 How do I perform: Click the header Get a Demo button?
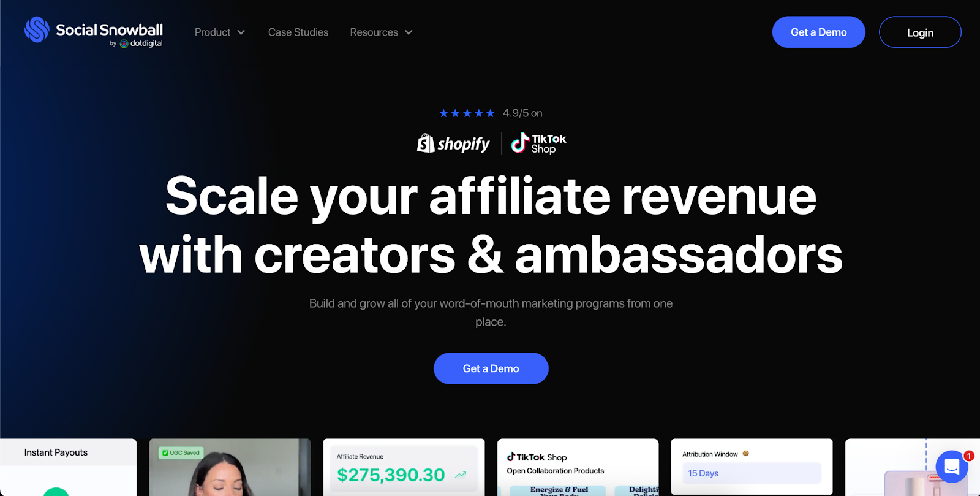click(819, 32)
